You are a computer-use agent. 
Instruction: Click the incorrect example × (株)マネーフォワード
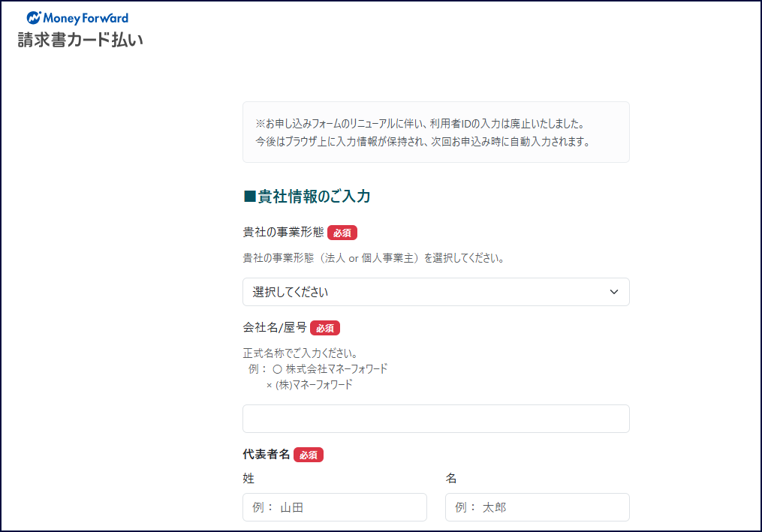click(x=309, y=385)
